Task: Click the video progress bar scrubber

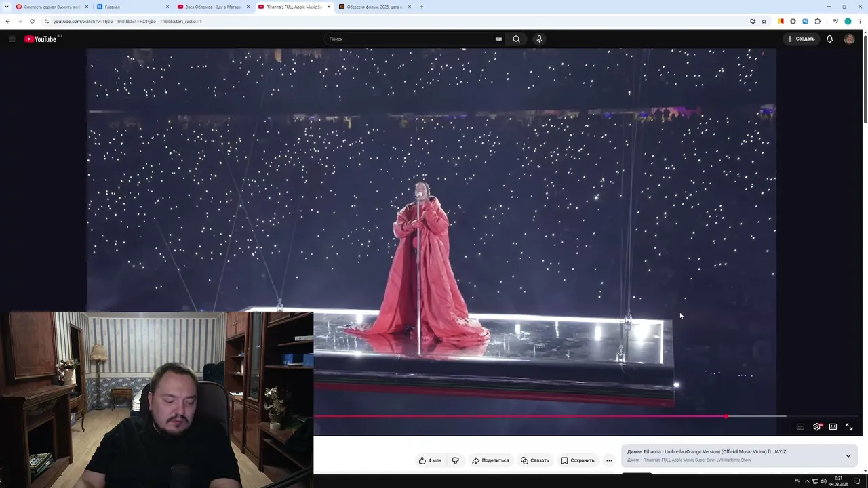Action: click(726, 416)
